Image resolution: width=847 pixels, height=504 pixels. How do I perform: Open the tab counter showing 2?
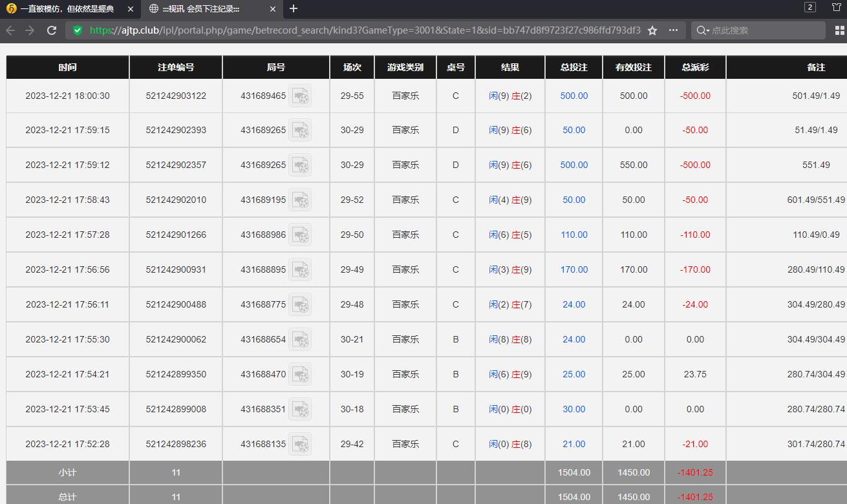point(810,7)
